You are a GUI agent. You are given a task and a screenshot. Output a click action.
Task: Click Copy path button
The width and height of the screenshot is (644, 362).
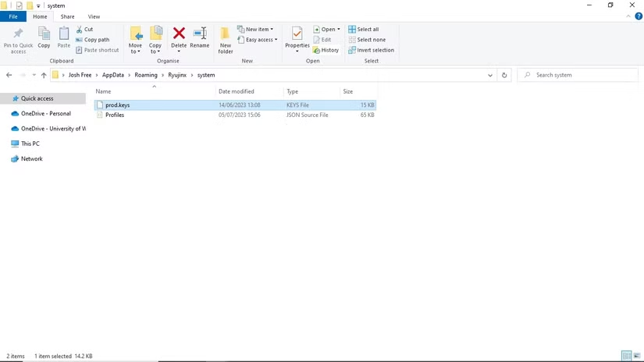pyautogui.click(x=93, y=40)
